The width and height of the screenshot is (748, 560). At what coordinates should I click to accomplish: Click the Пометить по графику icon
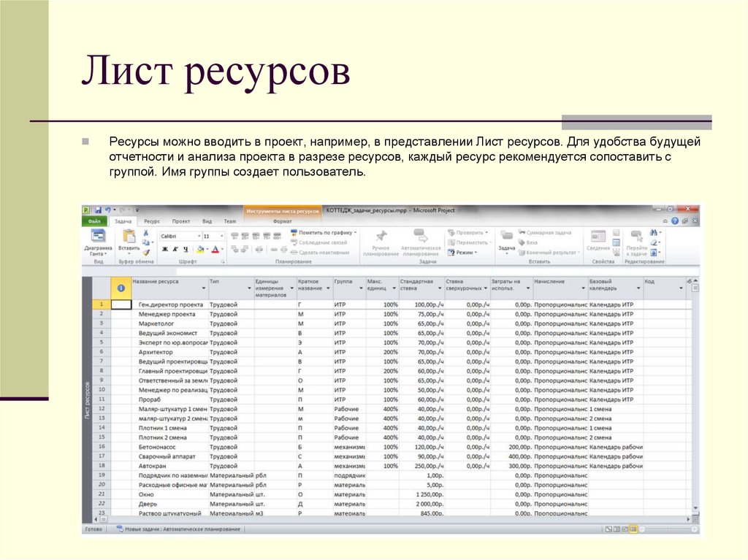click(294, 232)
